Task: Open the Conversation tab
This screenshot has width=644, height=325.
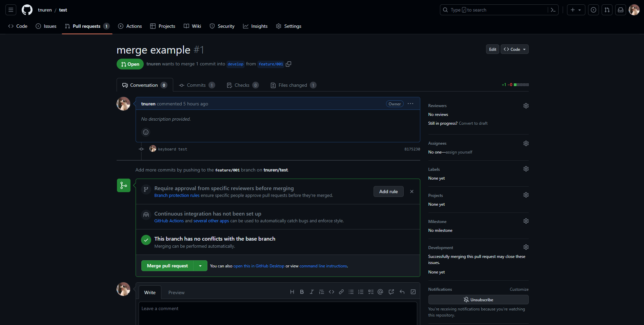Action: [145, 85]
